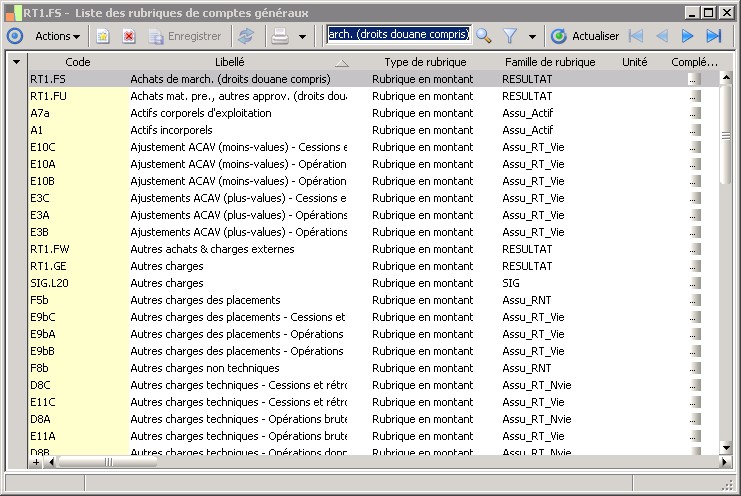Screen dimensions: 741x496
Task: Click the red delete record icon
Action: coord(129,36)
